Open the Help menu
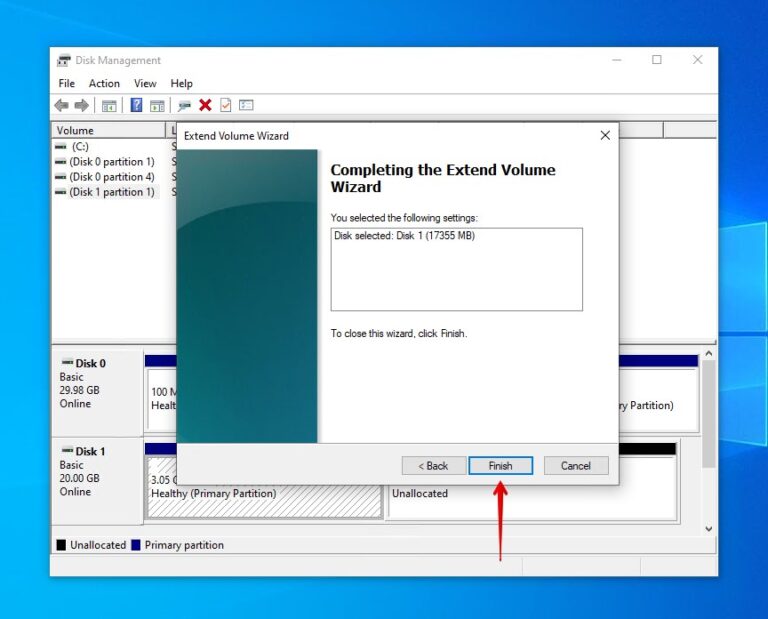 point(181,83)
